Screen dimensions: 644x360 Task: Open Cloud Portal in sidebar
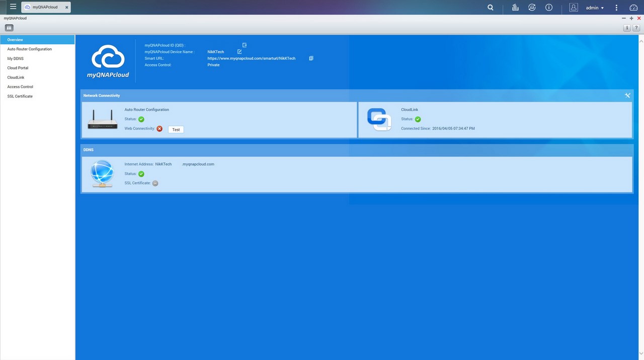(37, 68)
